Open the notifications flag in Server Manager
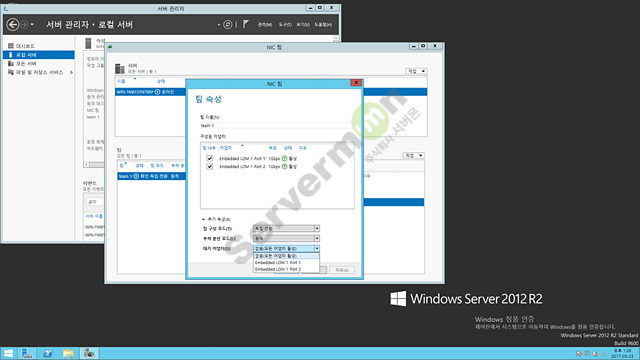640x360 pixels. tap(245, 24)
